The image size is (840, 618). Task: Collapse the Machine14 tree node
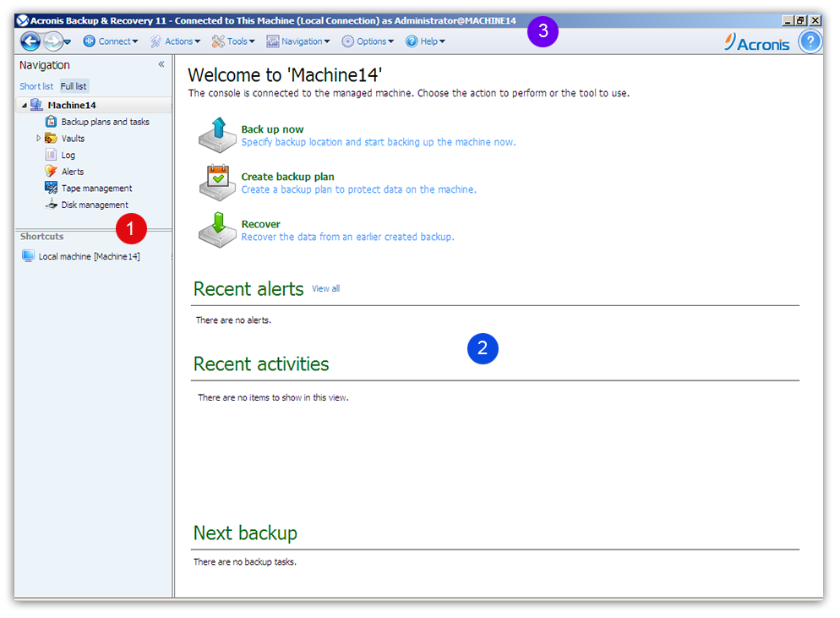(x=25, y=106)
